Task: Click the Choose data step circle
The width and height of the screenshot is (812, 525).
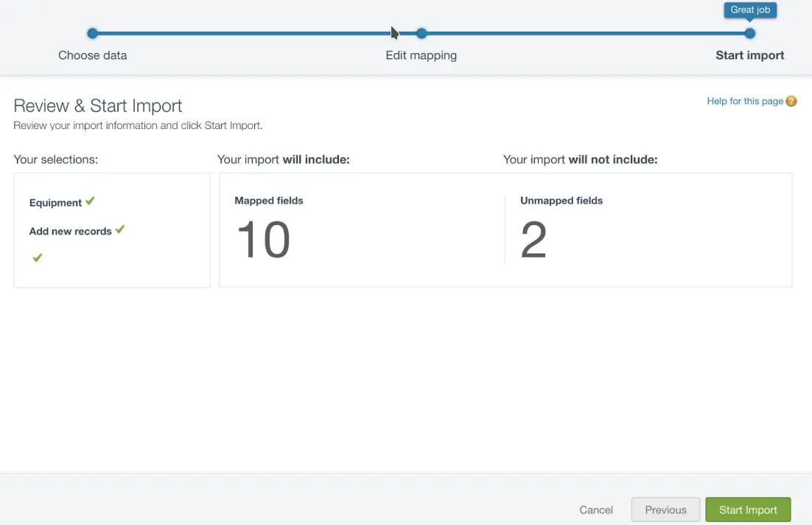Action: (92, 34)
